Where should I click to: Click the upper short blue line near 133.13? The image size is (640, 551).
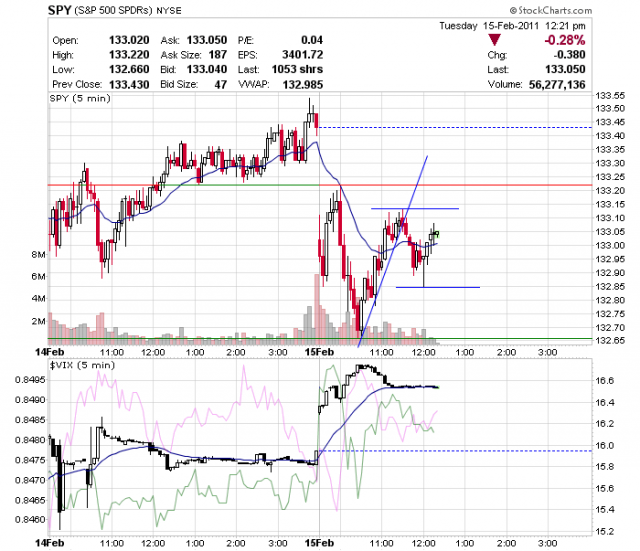point(415,209)
